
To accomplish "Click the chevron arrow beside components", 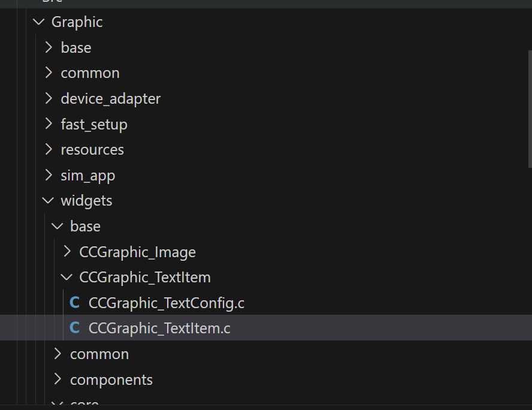I will 58,379.
